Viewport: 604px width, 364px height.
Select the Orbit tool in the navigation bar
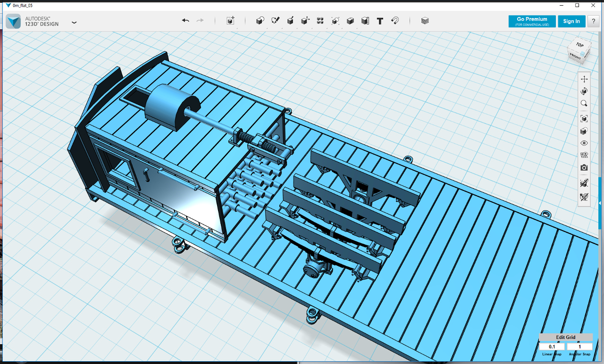(x=584, y=91)
